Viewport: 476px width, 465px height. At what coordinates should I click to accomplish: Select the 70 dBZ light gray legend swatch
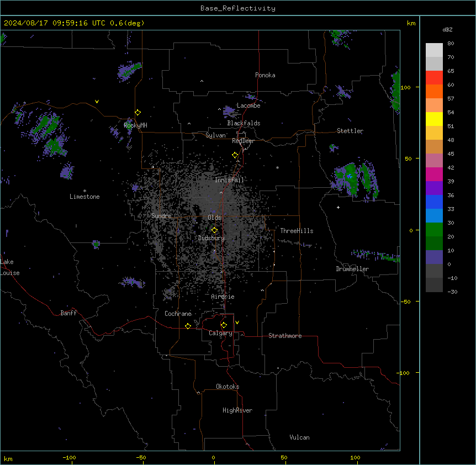pyautogui.click(x=434, y=50)
